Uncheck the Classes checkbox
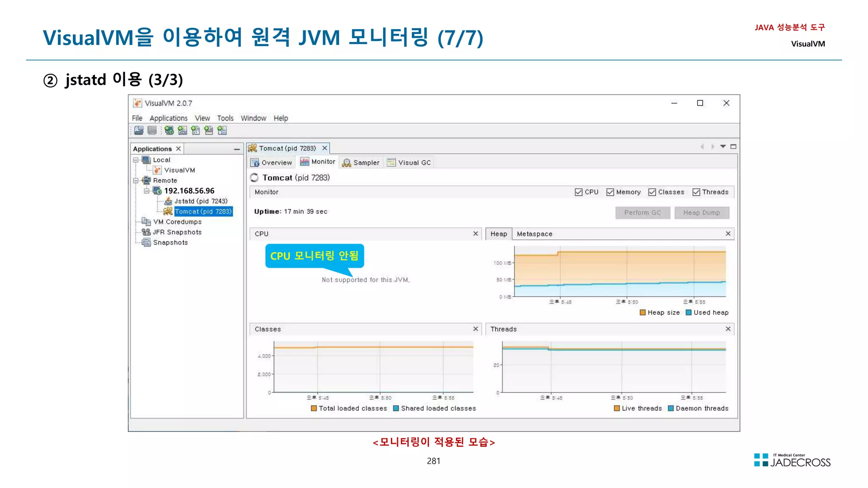 (652, 192)
